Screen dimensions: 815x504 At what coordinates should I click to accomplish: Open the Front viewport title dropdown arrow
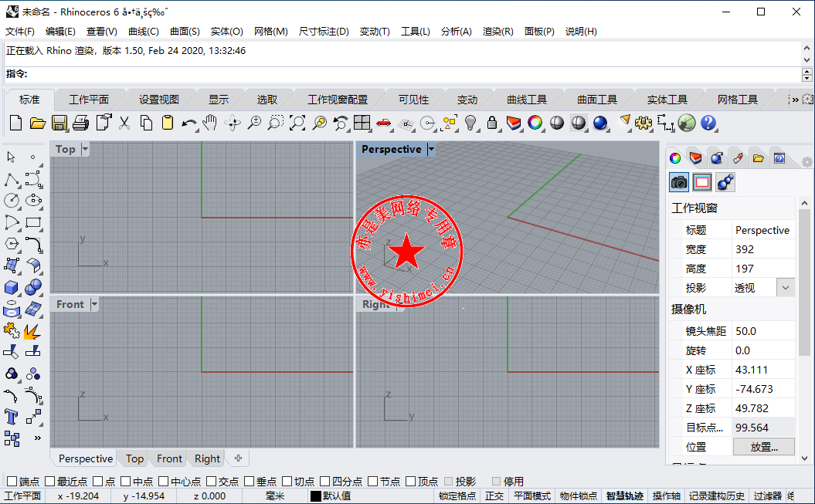[94, 304]
